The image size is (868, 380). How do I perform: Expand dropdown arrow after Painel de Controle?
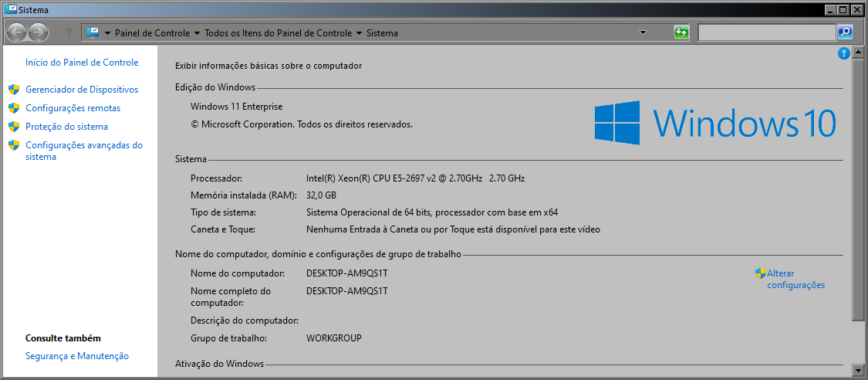point(197,33)
